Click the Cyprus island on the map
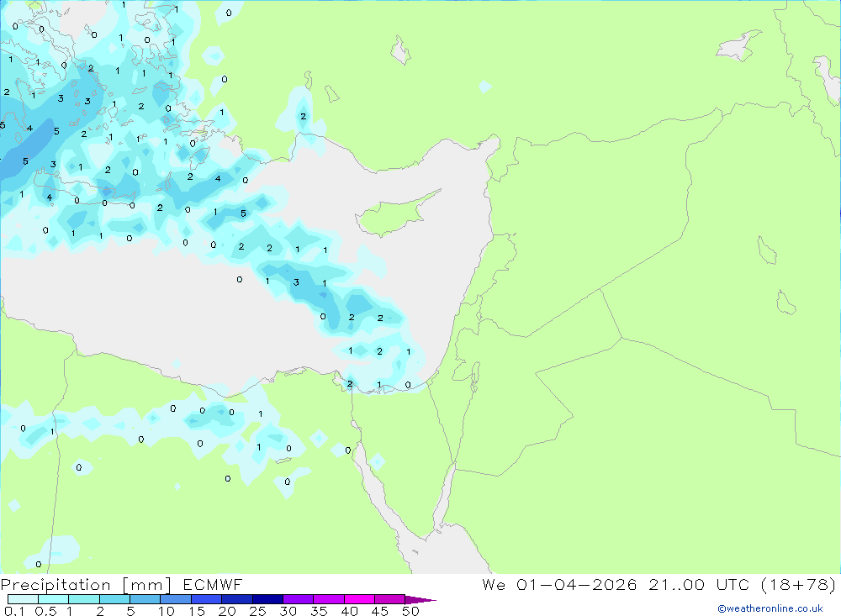Image resolution: width=841 pixels, height=616 pixels. 393,214
